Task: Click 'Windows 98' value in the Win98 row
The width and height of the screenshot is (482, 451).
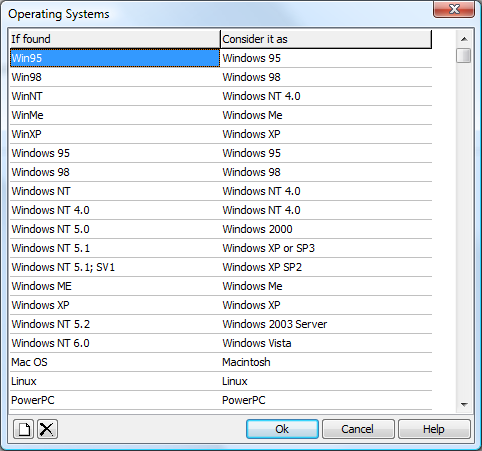Action: [x=326, y=77]
